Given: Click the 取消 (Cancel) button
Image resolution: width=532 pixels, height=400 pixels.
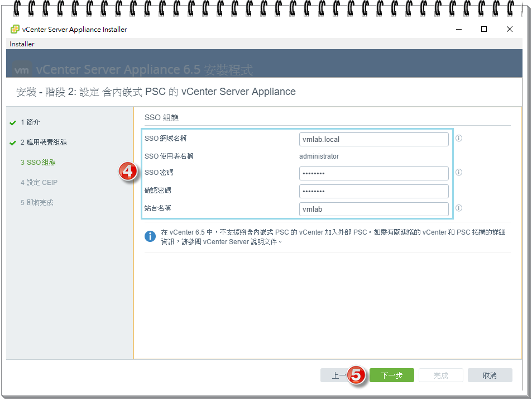Looking at the screenshot, I should click(x=490, y=375).
